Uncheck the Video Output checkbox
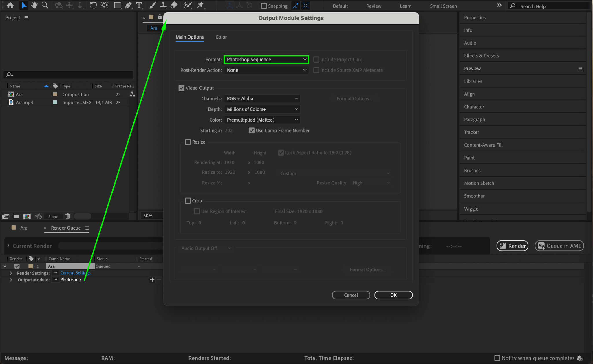This screenshot has height=364, width=593. click(x=182, y=88)
